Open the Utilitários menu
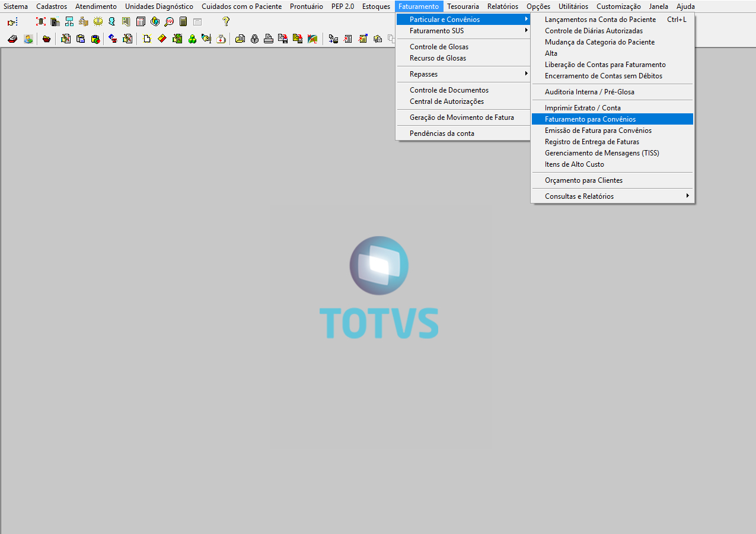The image size is (756, 534). 573,7
